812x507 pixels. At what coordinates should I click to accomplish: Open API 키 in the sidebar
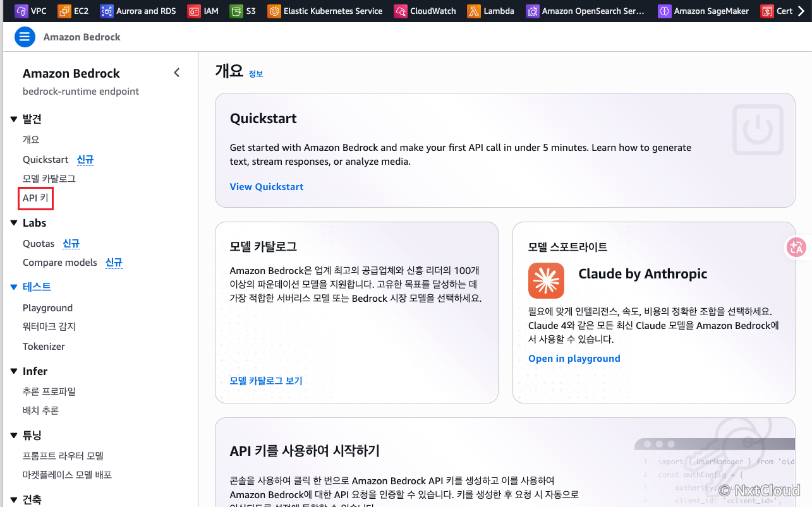(x=35, y=198)
